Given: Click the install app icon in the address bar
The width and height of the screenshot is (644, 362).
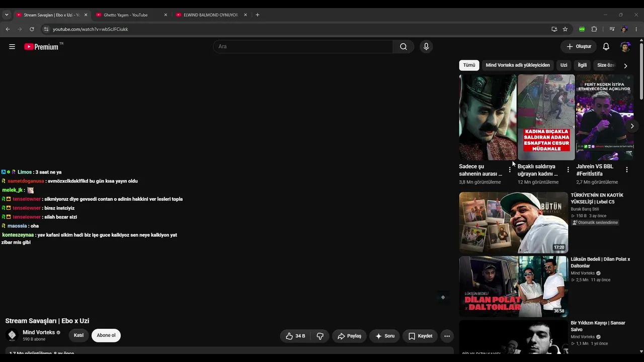Looking at the screenshot, I should click(554, 29).
